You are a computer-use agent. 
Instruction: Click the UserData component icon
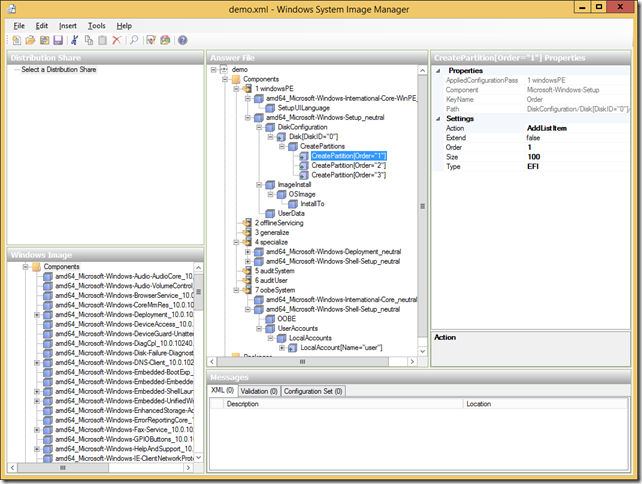[270, 213]
